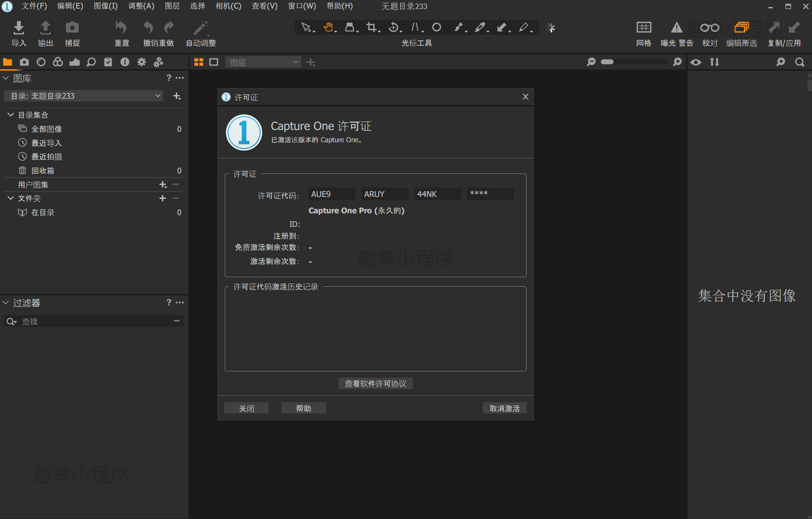Click the Capture (捕捉) camera icon
The height and width of the screenshot is (519, 812).
(72, 28)
